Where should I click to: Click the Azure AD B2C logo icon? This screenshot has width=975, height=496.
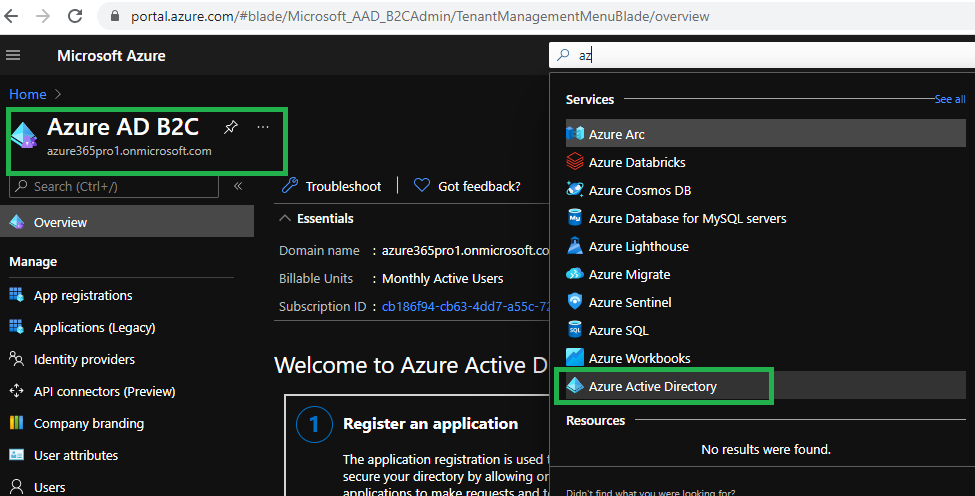pyautogui.click(x=24, y=135)
